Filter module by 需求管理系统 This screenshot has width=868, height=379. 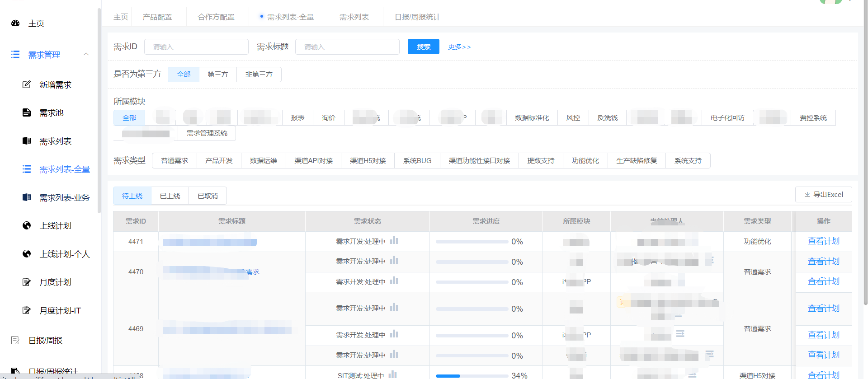tap(207, 133)
